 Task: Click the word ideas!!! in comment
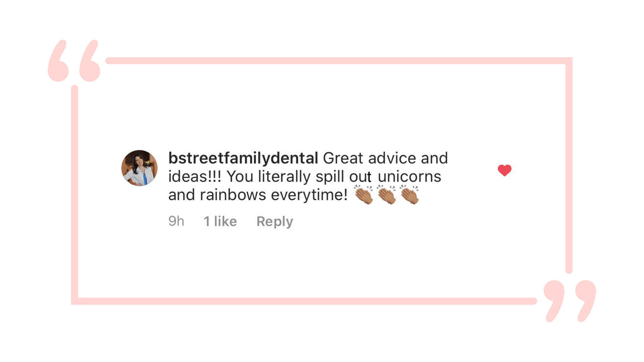click(195, 177)
